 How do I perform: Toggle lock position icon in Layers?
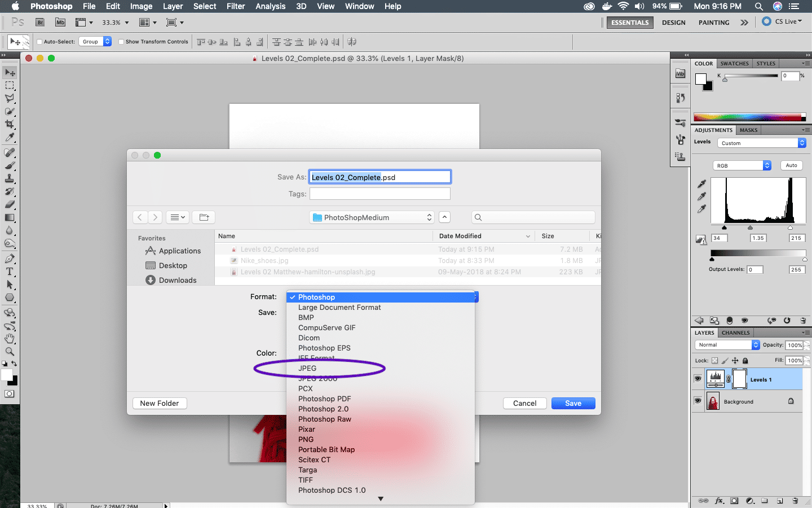[x=735, y=361]
